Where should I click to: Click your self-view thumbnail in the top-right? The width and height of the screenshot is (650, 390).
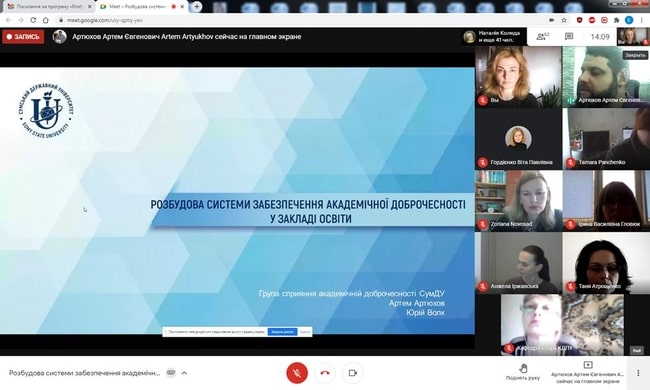coord(633,36)
